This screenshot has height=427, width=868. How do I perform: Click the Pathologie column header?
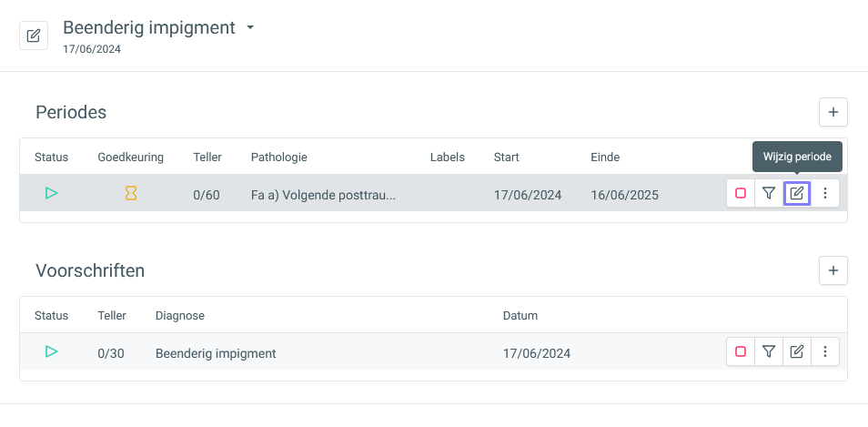click(279, 158)
